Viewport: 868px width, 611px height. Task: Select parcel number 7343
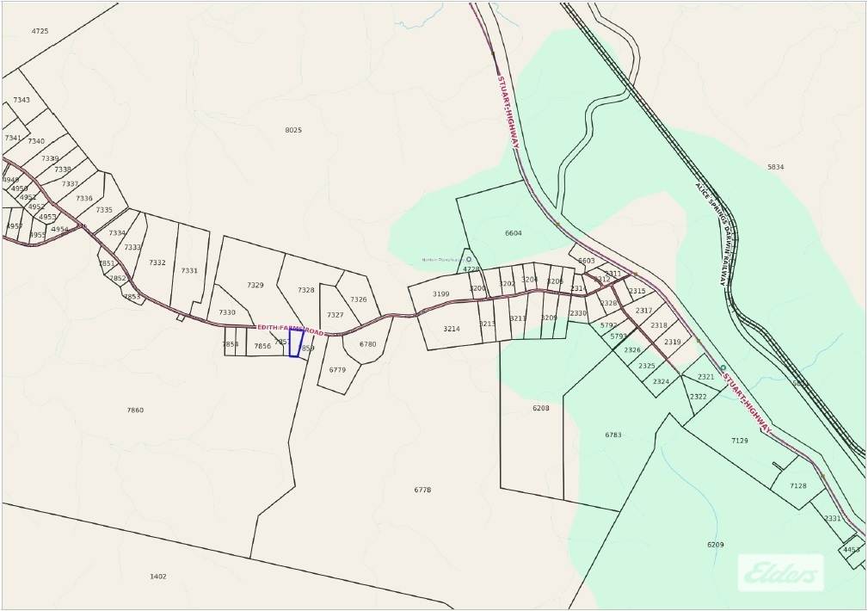(22, 100)
